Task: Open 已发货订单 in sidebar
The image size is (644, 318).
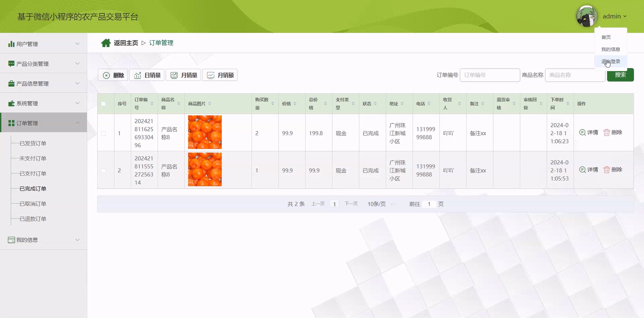Action: pyautogui.click(x=33, y=143)
